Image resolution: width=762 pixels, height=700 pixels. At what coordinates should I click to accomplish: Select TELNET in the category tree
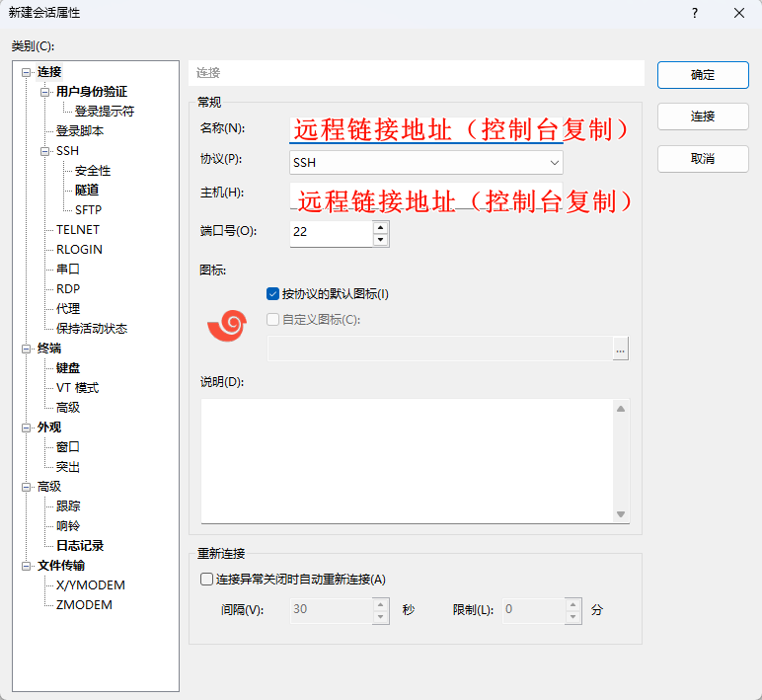[78, 229]
